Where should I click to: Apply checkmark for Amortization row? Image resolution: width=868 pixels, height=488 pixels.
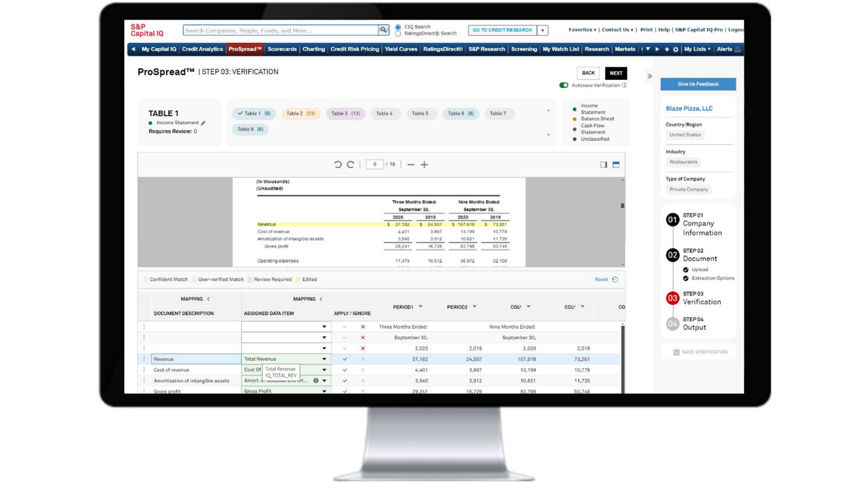click(344, 381)
